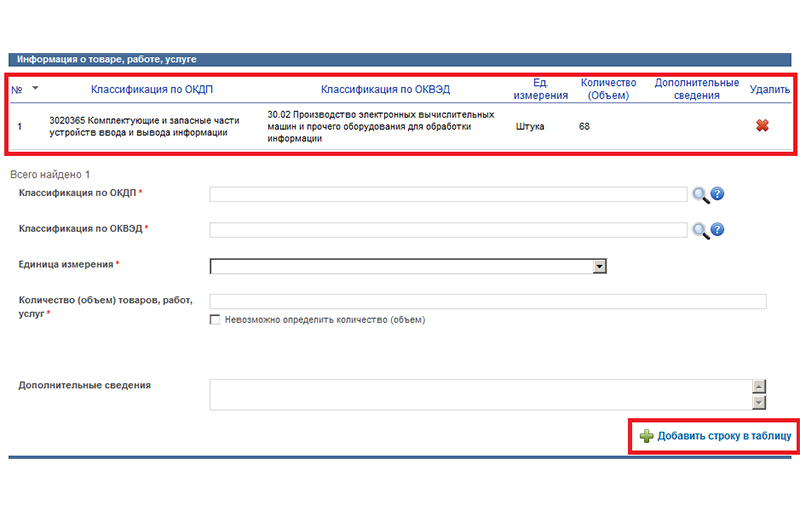Click 'Дополнительные сведения' column header

pos(696,89)
